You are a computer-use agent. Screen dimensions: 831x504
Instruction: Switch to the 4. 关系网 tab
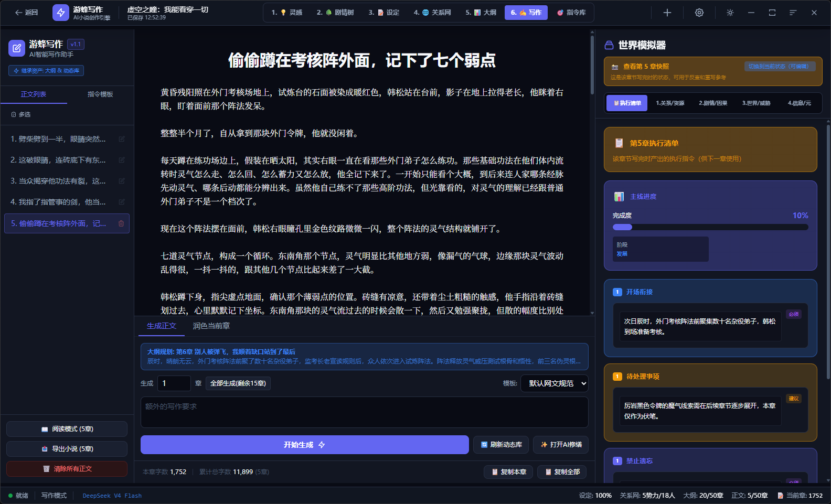click(x=432, y=13)
